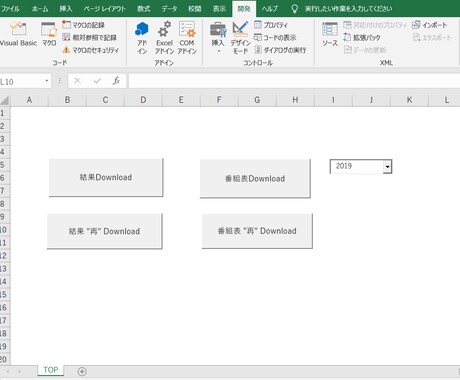Click the select-all corner triangle
Viewport: 460px width, 380px height.
click(x=5, y=100)
